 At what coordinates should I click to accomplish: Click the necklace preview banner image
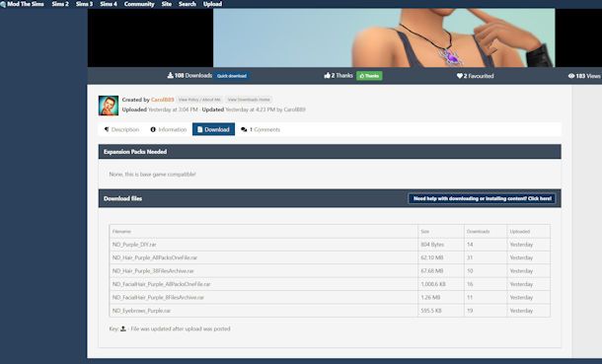click(x=384, y=37)
